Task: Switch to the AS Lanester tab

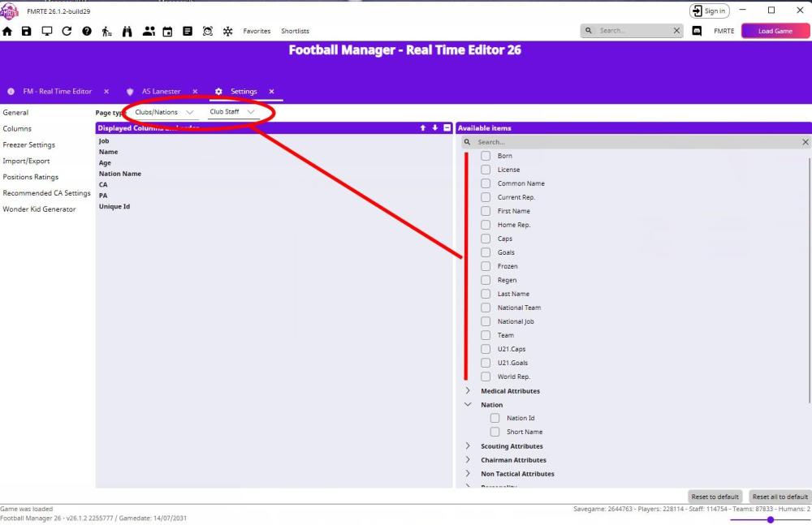Action: pyautogui.click(x=162, y=92)
